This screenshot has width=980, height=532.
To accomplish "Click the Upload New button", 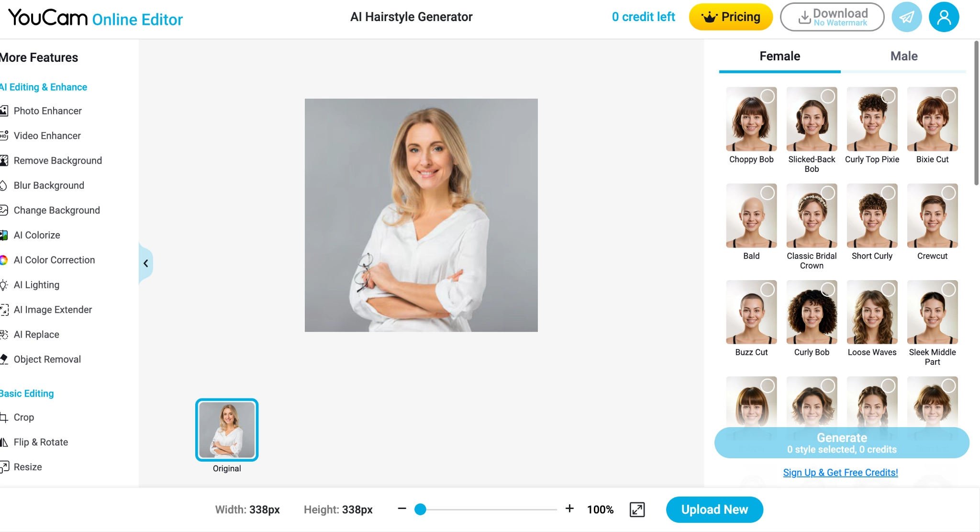I will click(x=714, y=509).
